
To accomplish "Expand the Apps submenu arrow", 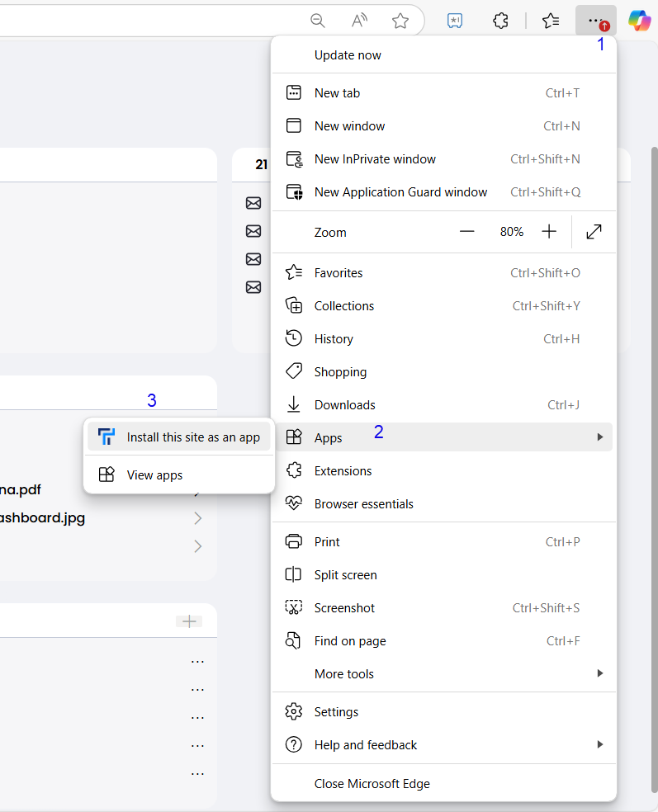I will [x=600, y=437].
